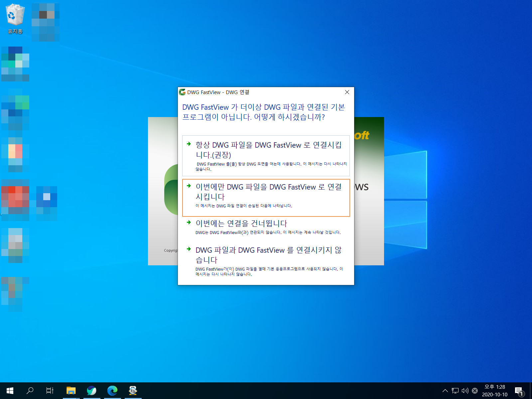Open Task View from taskbar
Viewport: 532px width, 399px height.
[x=50, y=391]
